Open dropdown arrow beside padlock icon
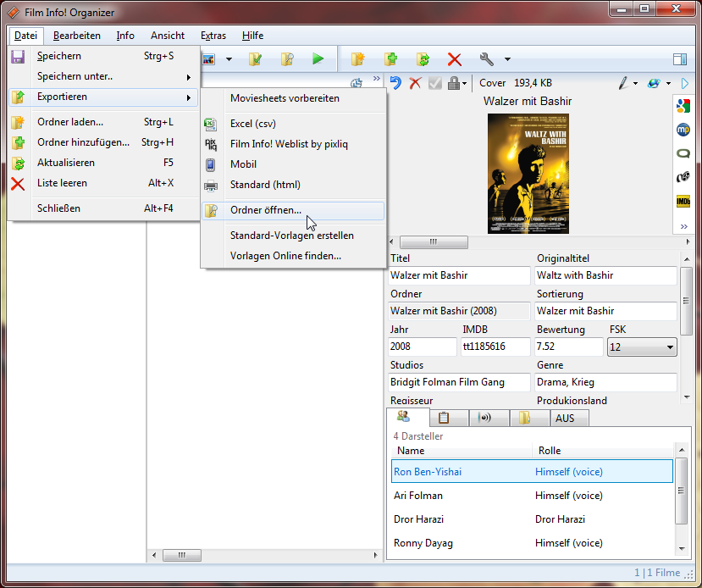Viewport: 702px width, 588px height. click(465, 83)
